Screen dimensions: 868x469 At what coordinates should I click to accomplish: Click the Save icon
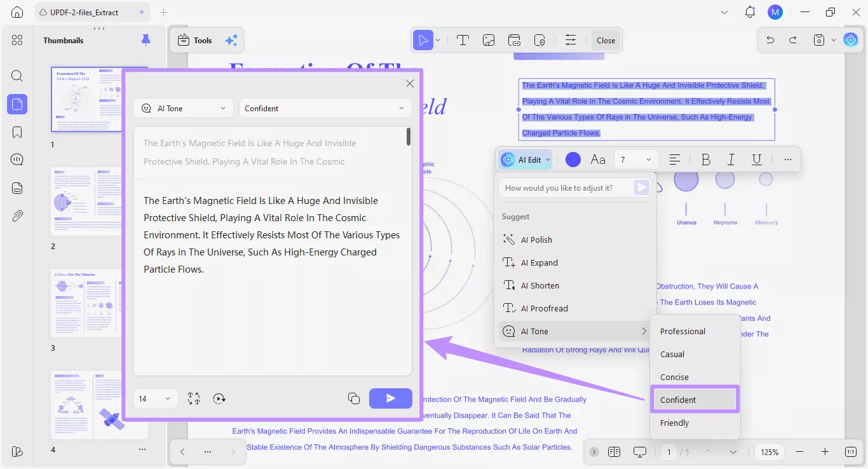(x=819, y=40)
